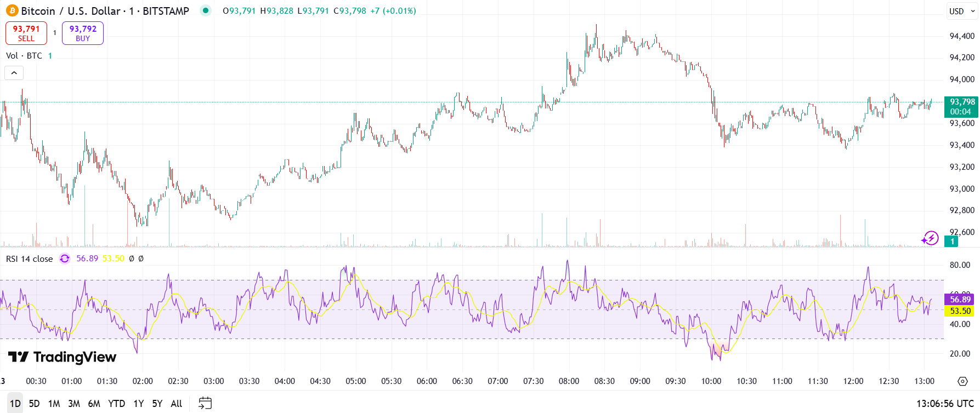Click the 93,400 price scale label
980x413 pixels.
click(x=962, y=145)
